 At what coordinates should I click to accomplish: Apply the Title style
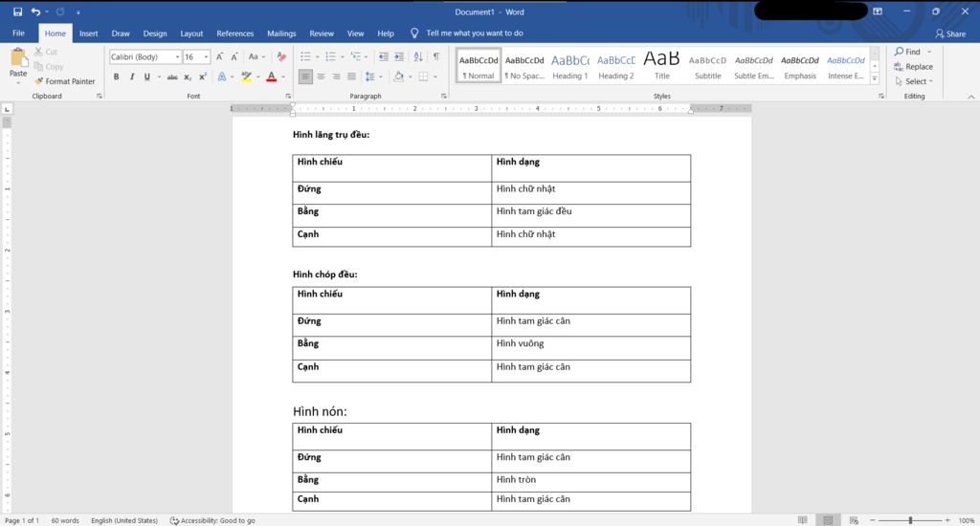click(x=662, y=66)
